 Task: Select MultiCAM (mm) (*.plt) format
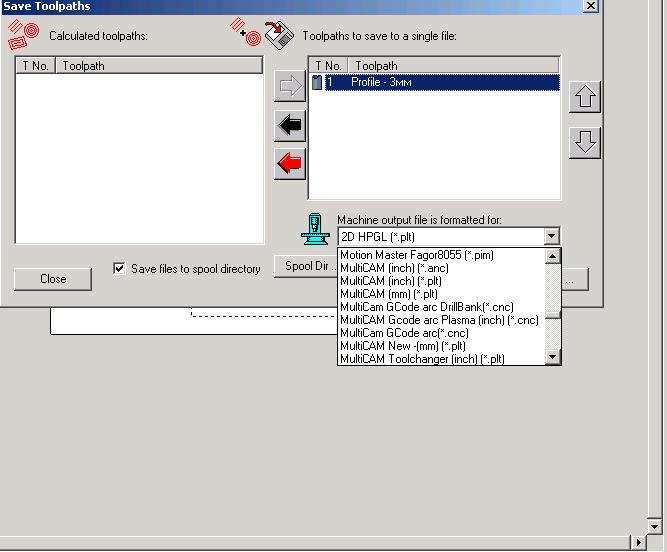click(x=441, y=294)
